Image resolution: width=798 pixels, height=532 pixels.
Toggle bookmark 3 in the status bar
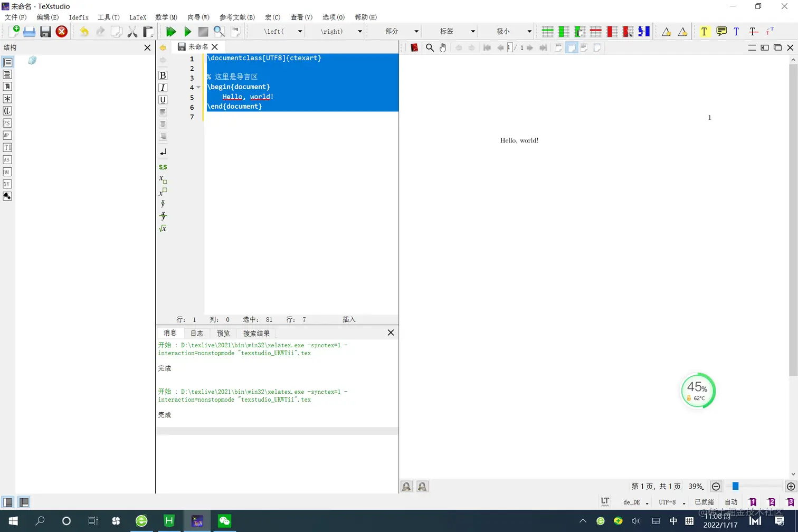tap(790, 502)
